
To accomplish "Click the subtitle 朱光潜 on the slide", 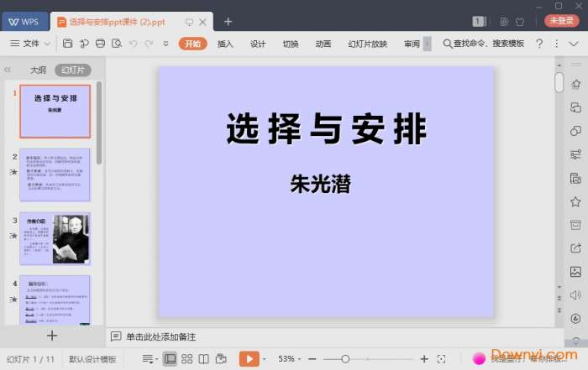I will (x=321, y=184).
